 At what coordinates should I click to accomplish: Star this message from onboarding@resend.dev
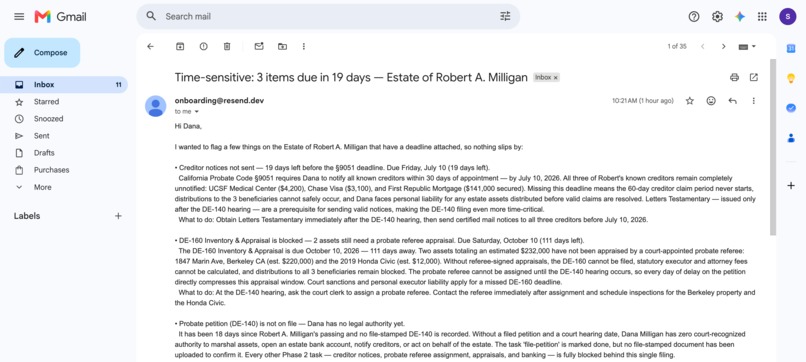(x=690, y=101)
